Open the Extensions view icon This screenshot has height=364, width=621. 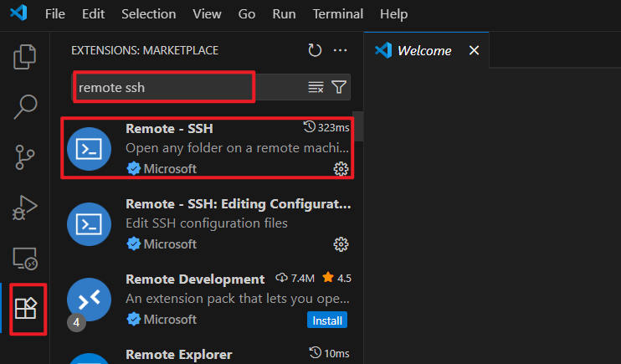[x=26, y=309]
